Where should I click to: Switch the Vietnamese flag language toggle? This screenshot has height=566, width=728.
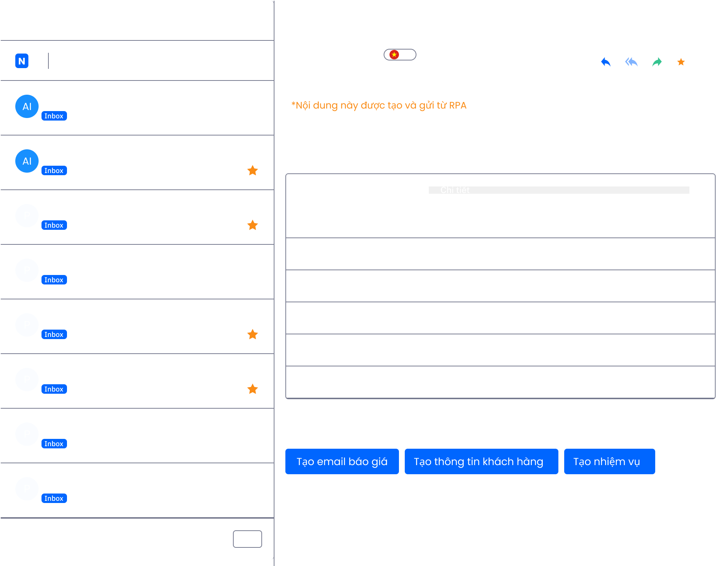399,54
